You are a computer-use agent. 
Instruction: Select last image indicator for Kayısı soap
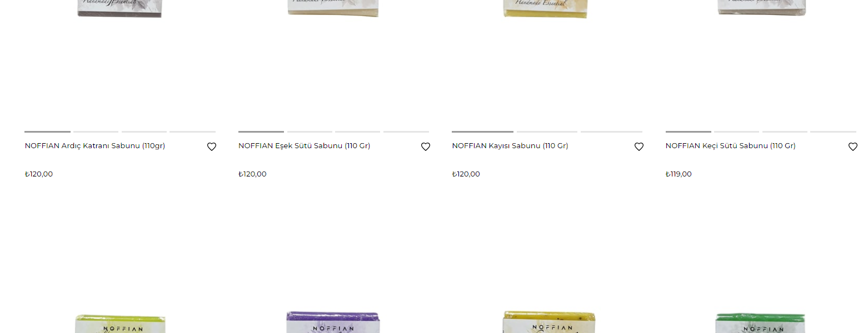(x=611, y=132)
